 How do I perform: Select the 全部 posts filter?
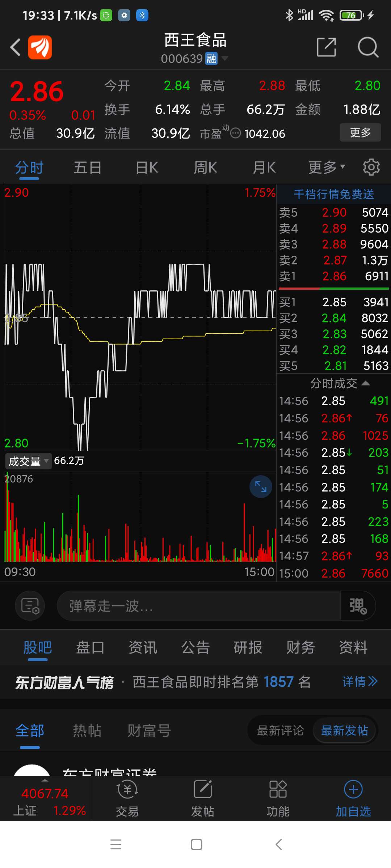coord(30,731)
